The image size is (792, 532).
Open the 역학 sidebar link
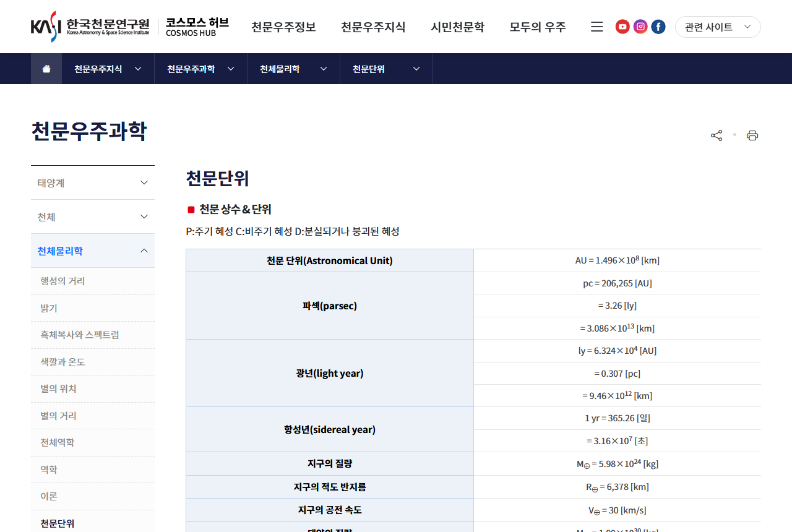click(49, 470)
